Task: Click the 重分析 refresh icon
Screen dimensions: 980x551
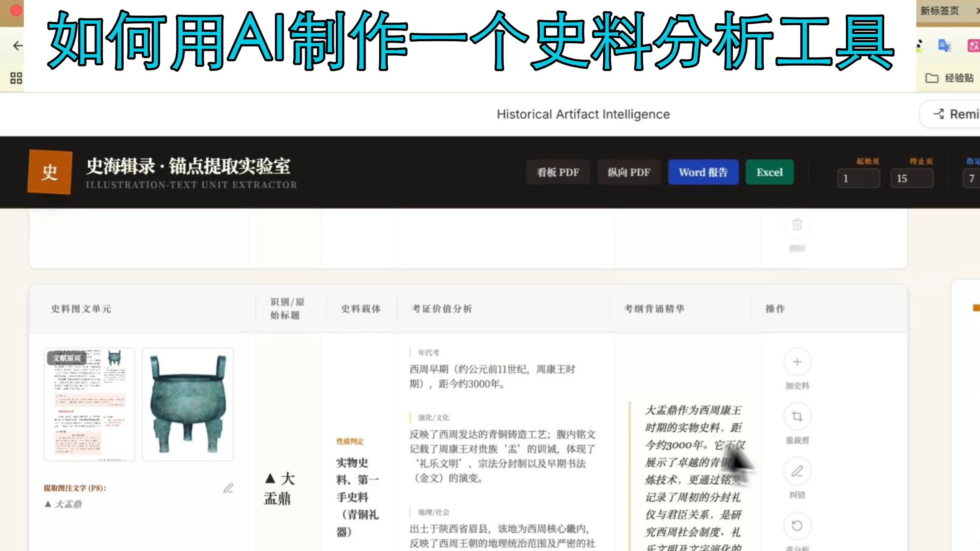Action: (797, 526)
